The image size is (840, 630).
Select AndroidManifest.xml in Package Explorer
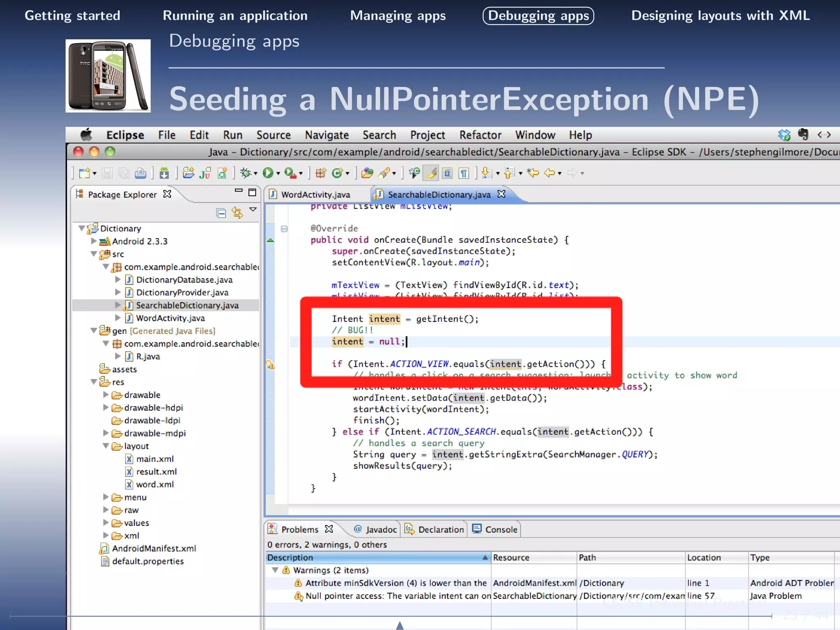154,548
